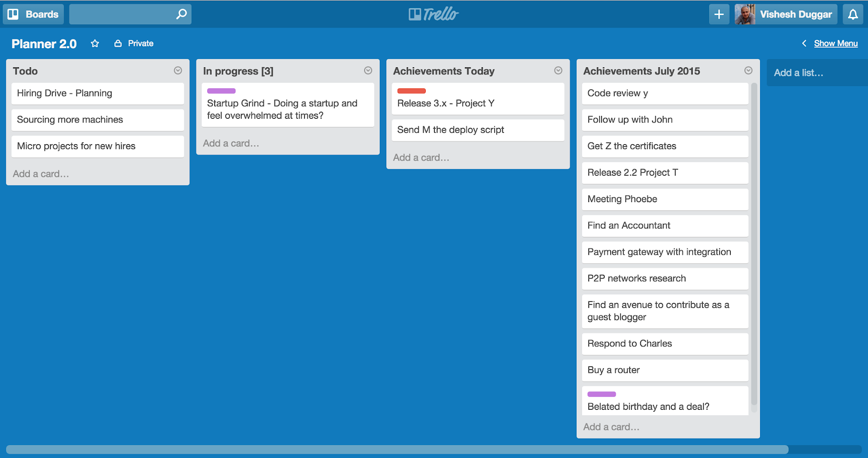Add a card to Todo list

[x=41, y=174]
